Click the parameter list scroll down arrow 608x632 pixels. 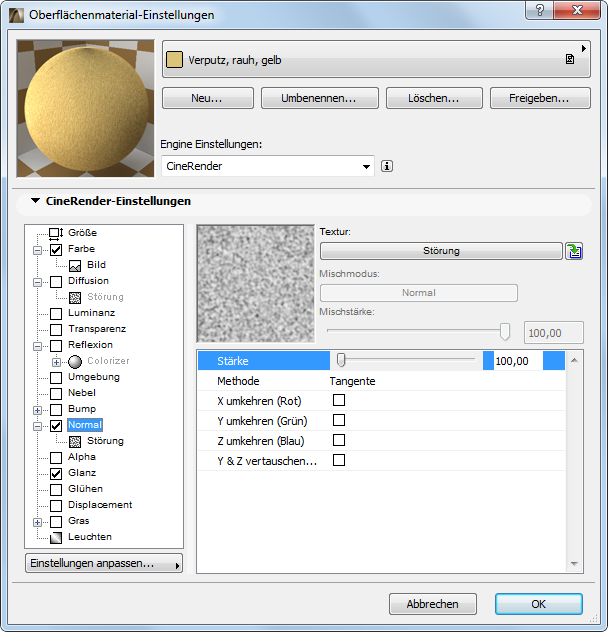(575, 564)
